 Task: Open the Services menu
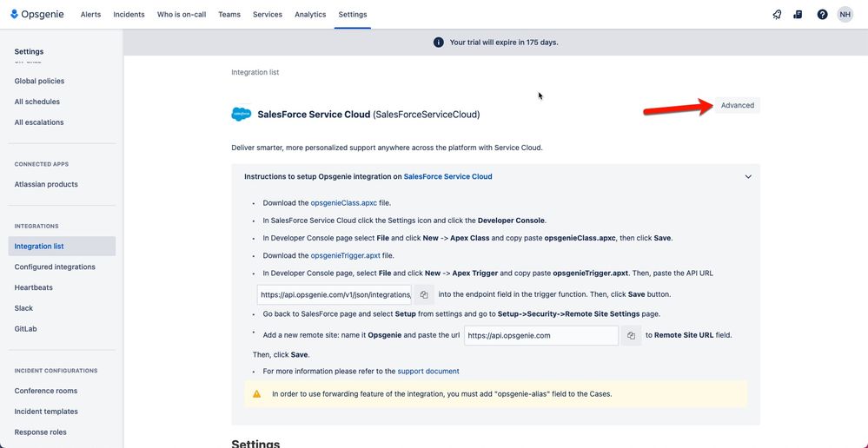(x=268, y=15)
